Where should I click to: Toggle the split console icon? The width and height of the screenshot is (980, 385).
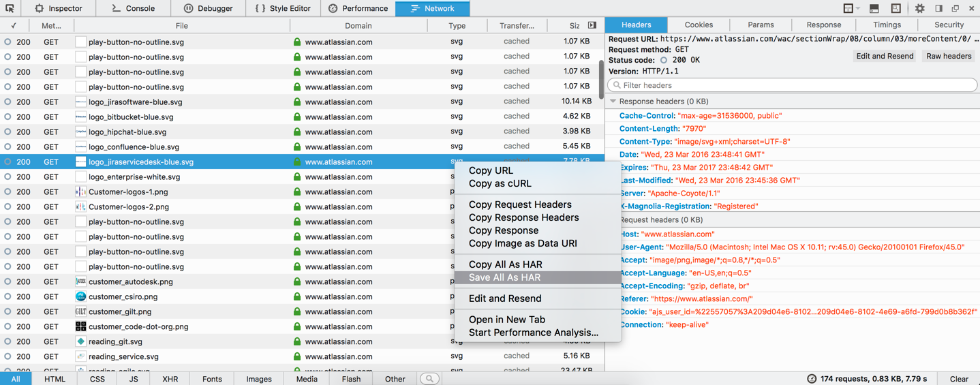click(874, 8)
